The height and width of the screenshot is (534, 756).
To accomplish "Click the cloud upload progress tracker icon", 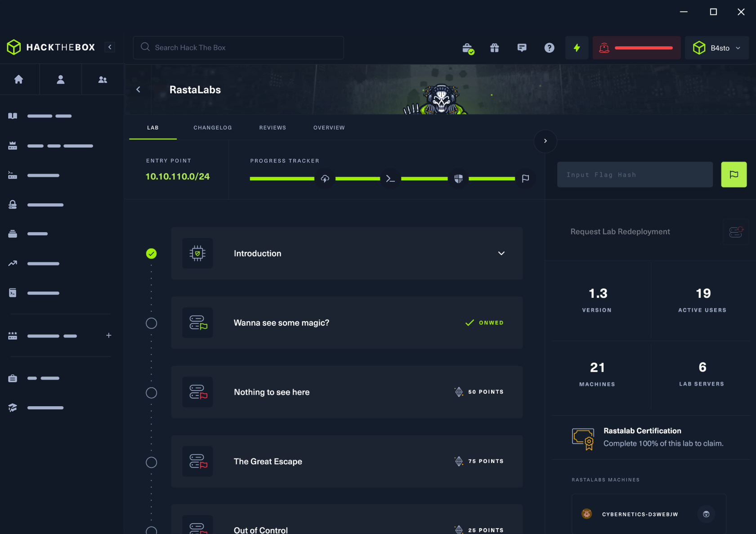I will (x=325, y=179).
